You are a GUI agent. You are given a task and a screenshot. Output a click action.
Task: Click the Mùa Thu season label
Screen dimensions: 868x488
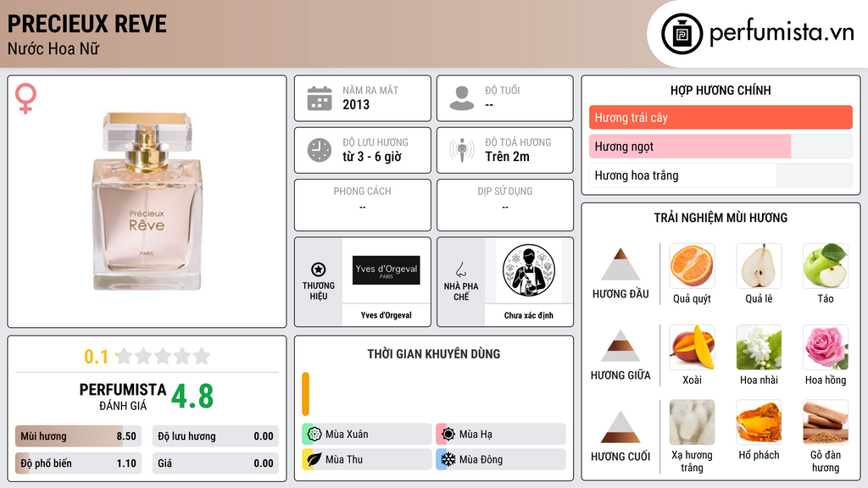coord(344,459)
